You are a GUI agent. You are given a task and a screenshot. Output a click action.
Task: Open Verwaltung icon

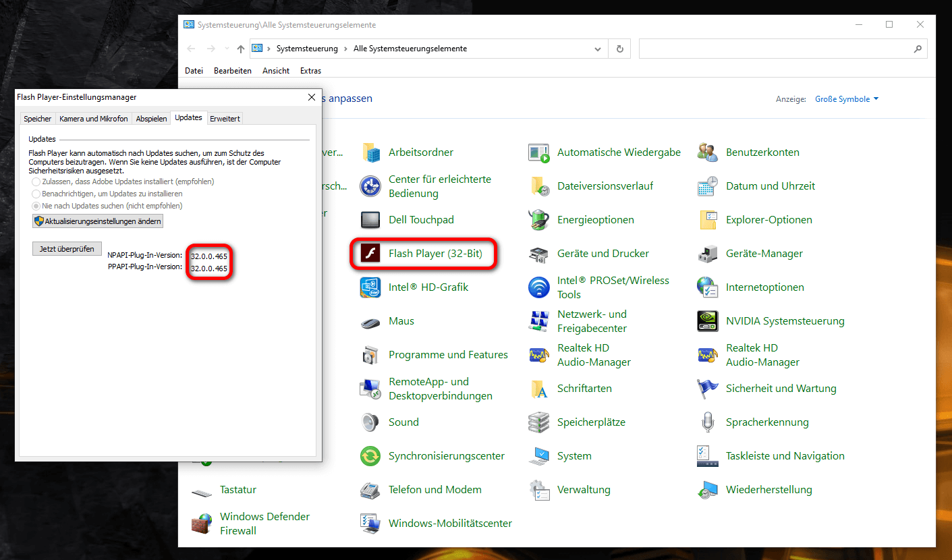[539, 490]
